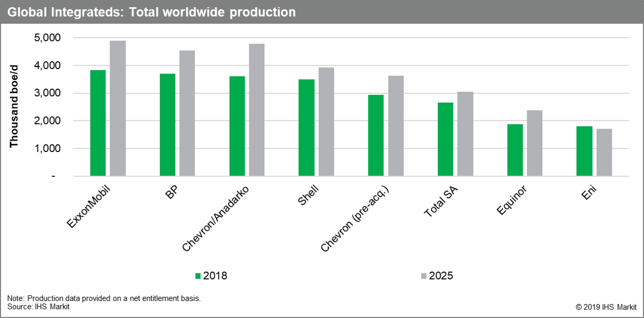Click the Chevron (pre-acq.) 2025 gray bar
Screen dimensions: 644x318
click(x=396, y=126)
